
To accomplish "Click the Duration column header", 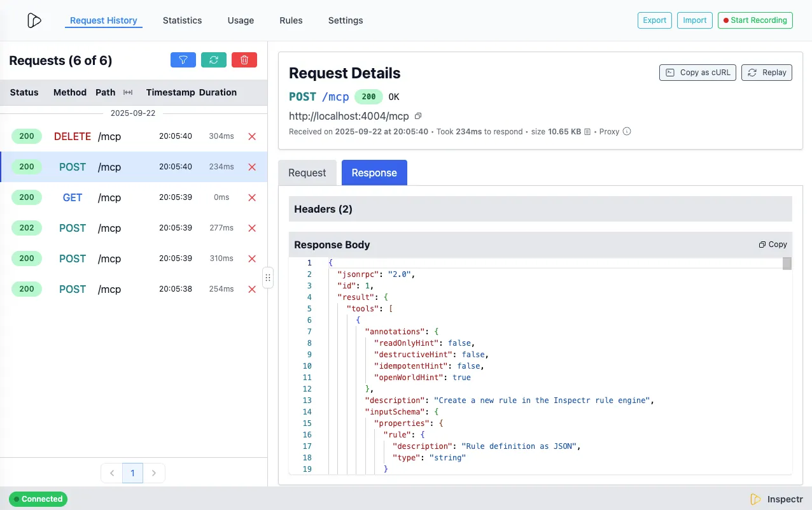I will pyautogui.click(x=218, y=92).
